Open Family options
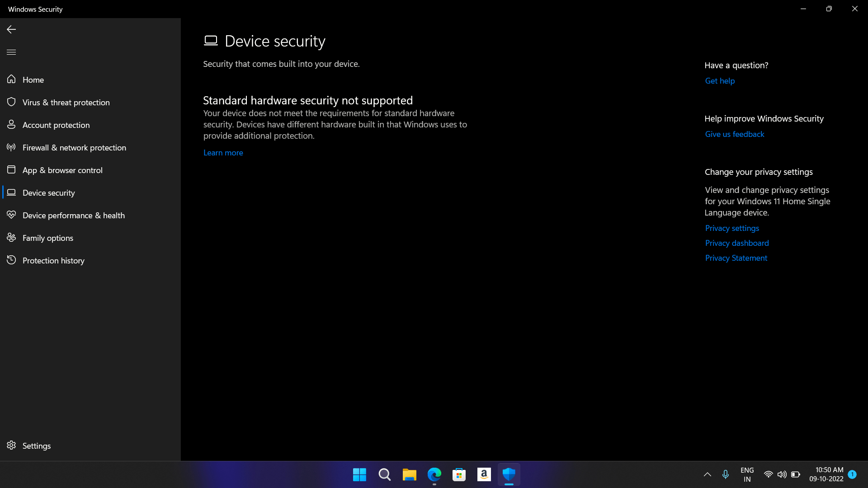 point(47,238)
